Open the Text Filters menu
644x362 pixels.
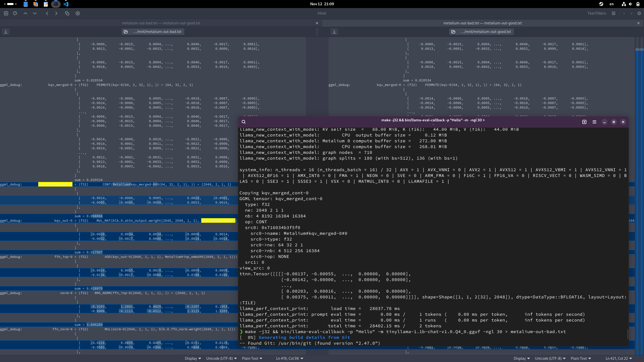pyautogui.click(x=596, y=13)
